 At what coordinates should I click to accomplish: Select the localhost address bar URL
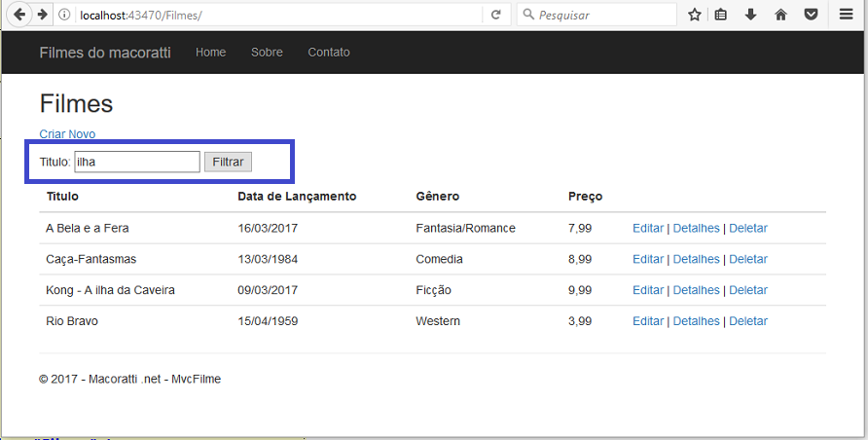coord(140,16)
